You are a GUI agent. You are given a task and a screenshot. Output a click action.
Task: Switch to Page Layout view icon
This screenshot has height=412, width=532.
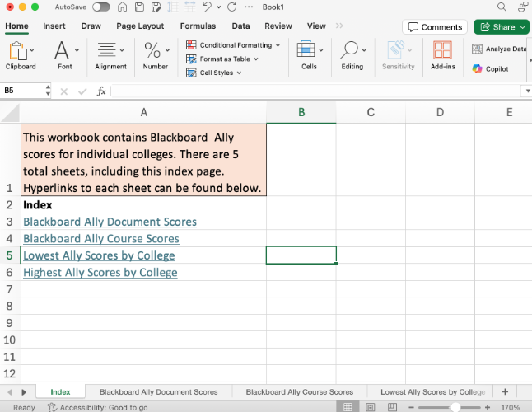tap(370, 407)
